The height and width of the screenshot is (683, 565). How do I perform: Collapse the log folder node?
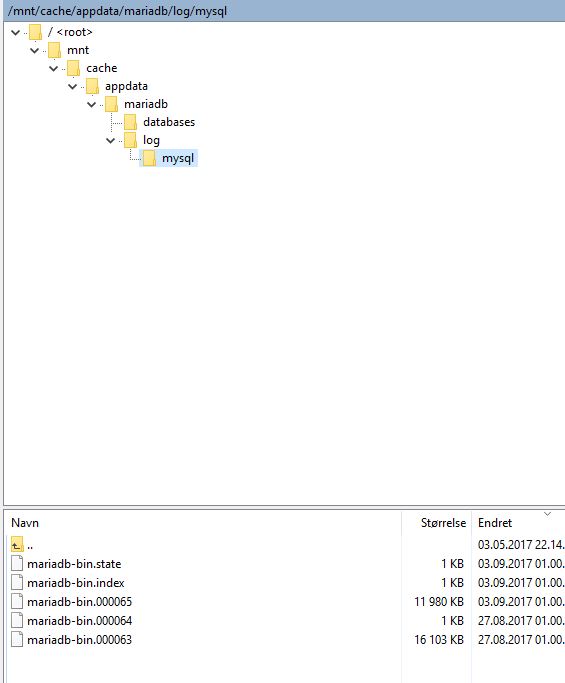(x=111, y=141)
